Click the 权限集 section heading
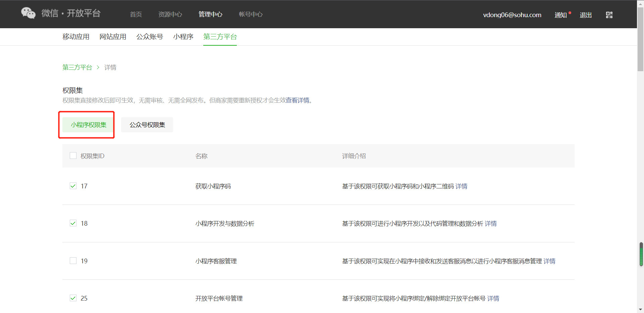The image size is (644, 313). (x=72, y=90)
